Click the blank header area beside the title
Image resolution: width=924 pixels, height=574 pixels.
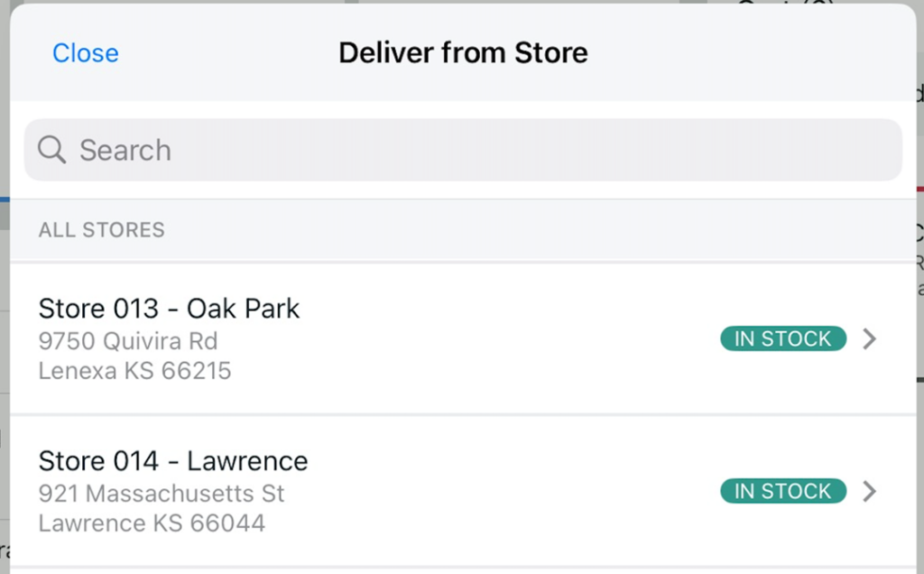[748, 53]
